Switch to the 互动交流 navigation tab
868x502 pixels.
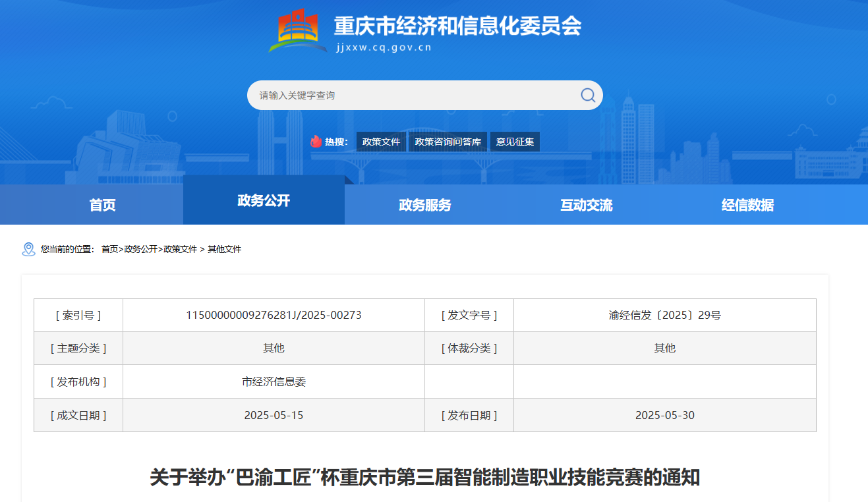586,205
